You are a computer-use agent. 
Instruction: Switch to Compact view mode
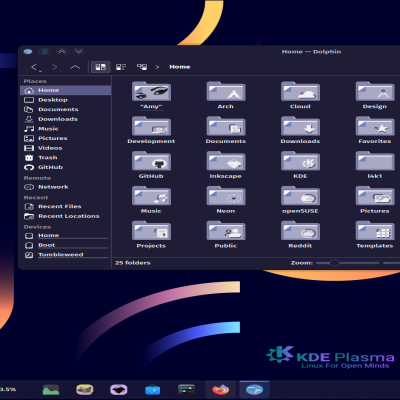tap(121, 67)
